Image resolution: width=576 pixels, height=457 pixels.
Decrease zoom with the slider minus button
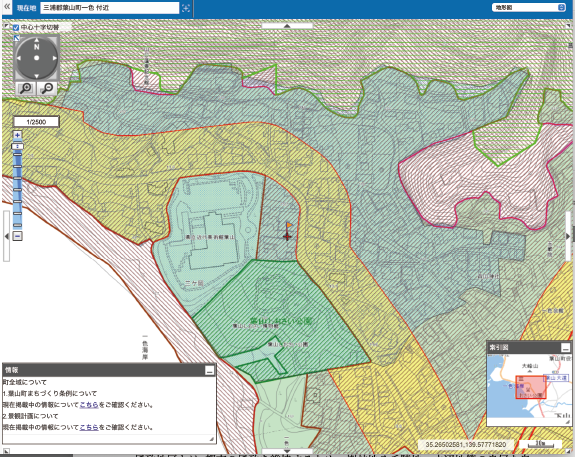coord(17,236)
